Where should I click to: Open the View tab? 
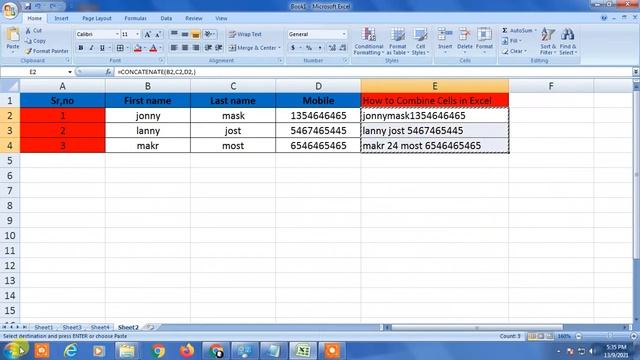coord(221,18)
